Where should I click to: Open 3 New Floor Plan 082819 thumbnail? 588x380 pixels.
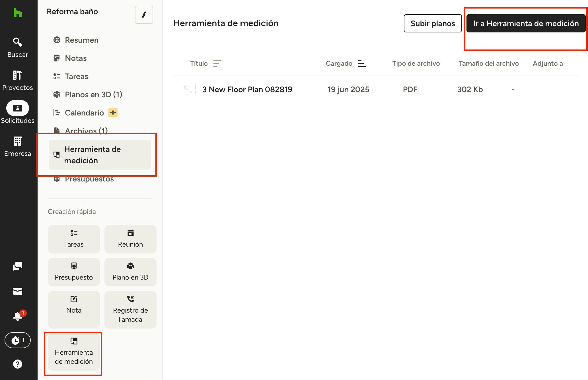(190, 89)
